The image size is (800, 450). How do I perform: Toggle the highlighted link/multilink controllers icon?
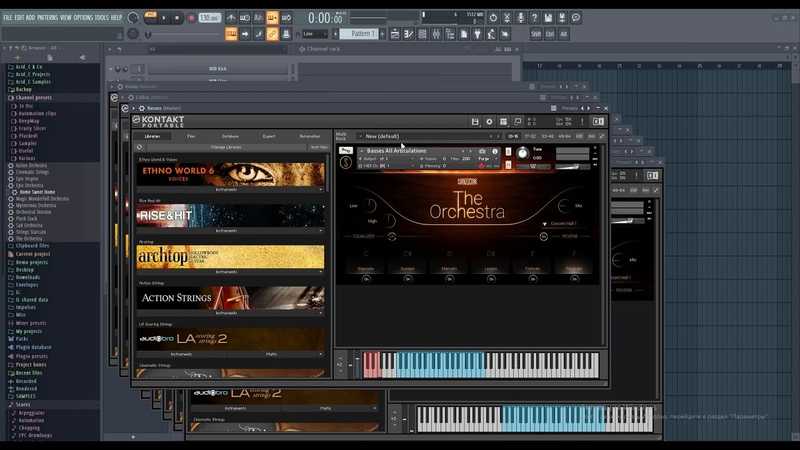[x=272, y=34]
